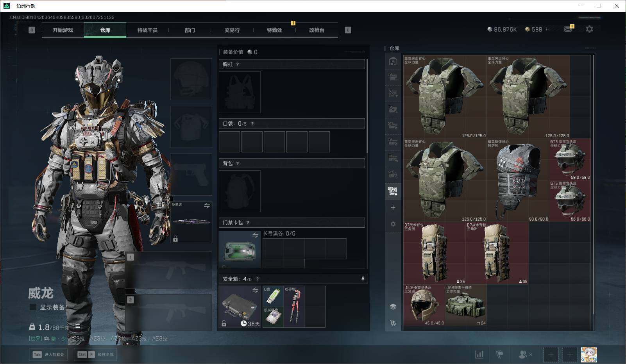Open the 开始游戏 tab
The image size is (626, 364).
click(x=63, y=30)
